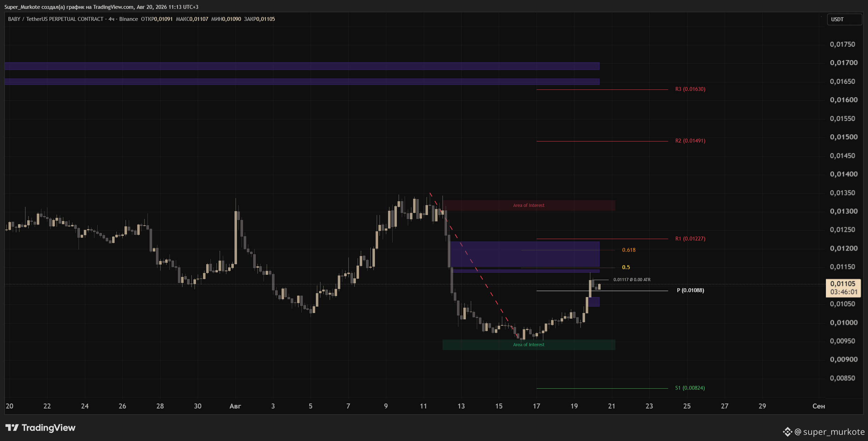Click the green Area of Interest label

point(528,345)
